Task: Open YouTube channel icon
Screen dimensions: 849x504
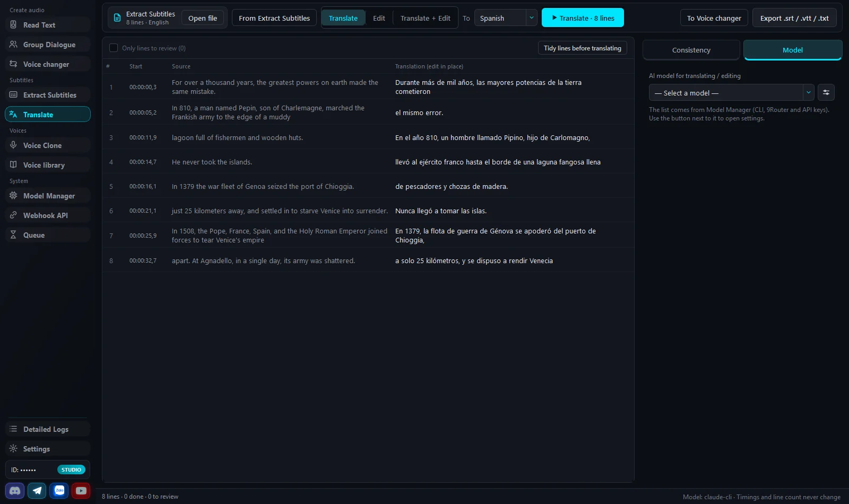Action: tap(81, 491)
